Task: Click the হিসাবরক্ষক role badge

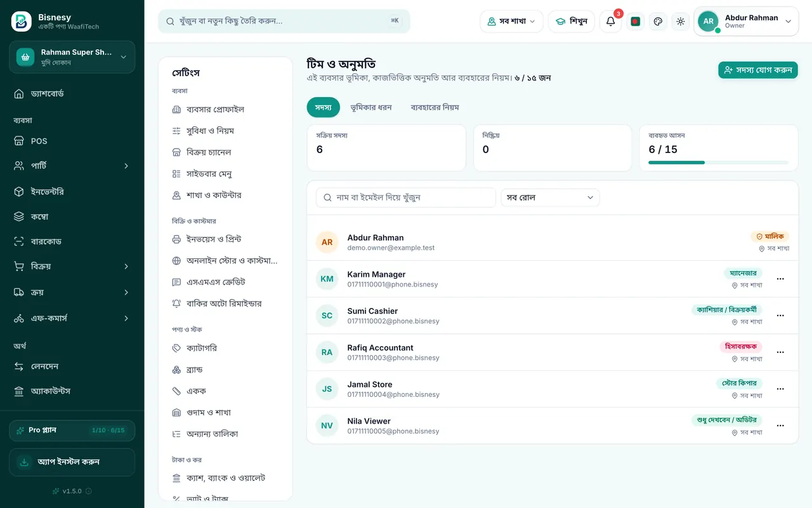Action: [741, 347]
